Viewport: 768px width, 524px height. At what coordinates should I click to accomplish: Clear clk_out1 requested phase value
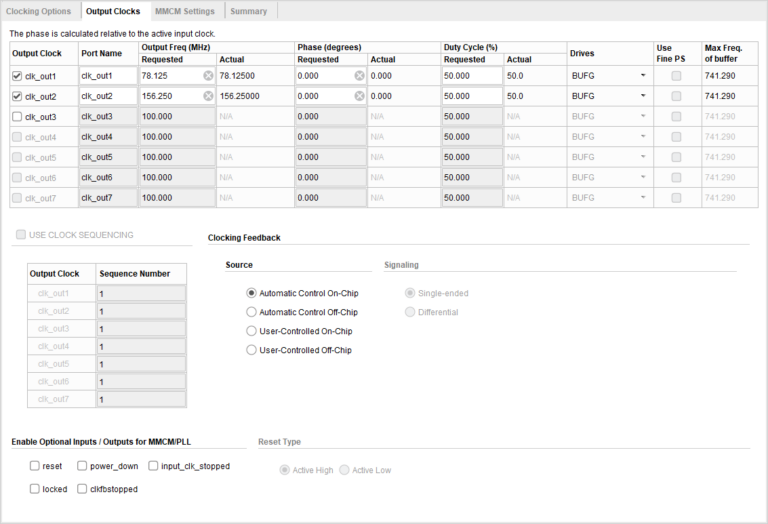coord(358,76)
